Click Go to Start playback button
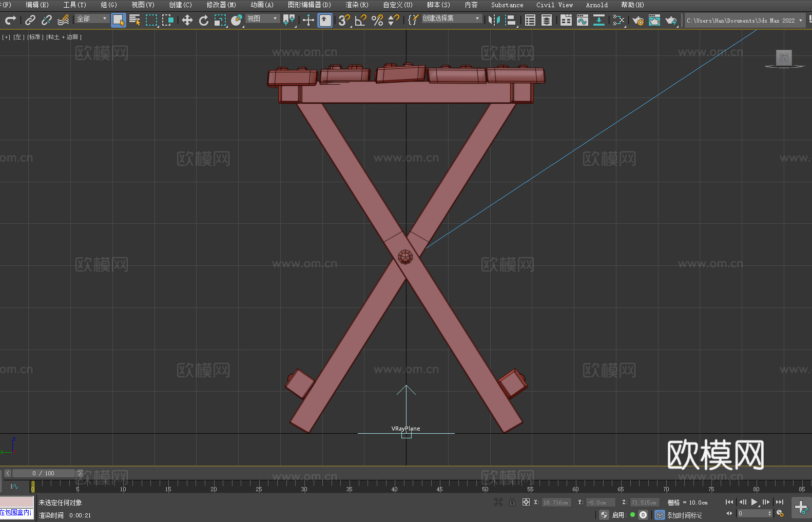The image size is (812, 522). [x=729, y=502]
